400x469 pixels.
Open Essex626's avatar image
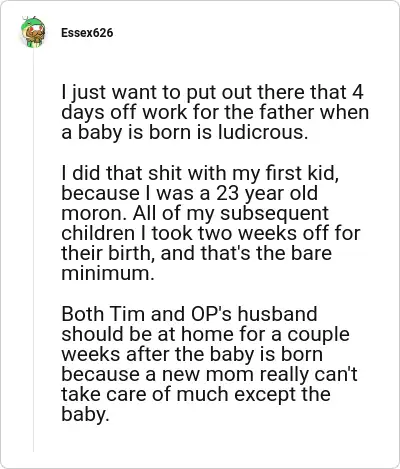tap(33, 32)
